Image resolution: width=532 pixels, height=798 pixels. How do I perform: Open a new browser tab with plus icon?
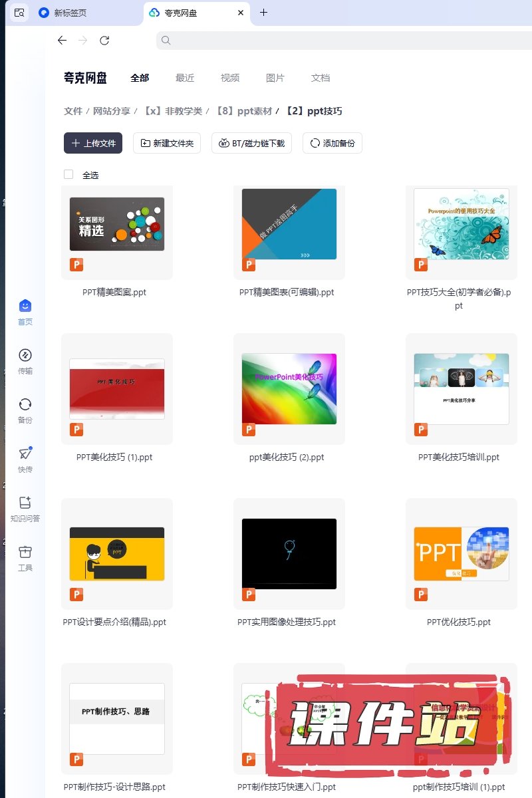pyautogui.click(x=263, y=13)
